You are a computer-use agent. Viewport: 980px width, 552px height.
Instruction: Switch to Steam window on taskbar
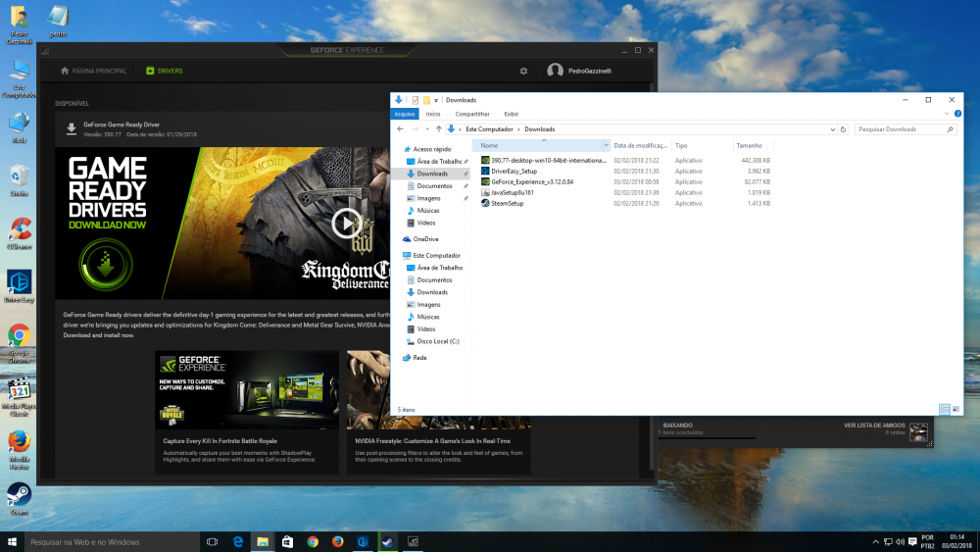(387, 542)
